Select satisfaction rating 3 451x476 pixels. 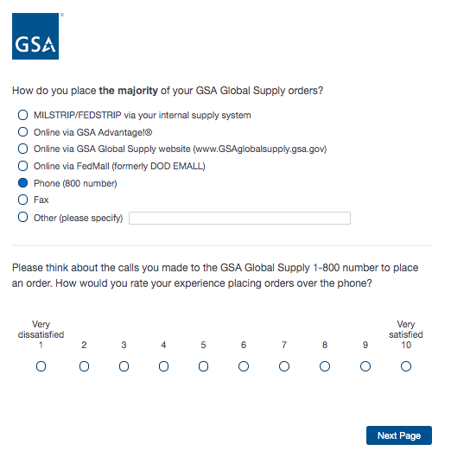pos(124,366)
